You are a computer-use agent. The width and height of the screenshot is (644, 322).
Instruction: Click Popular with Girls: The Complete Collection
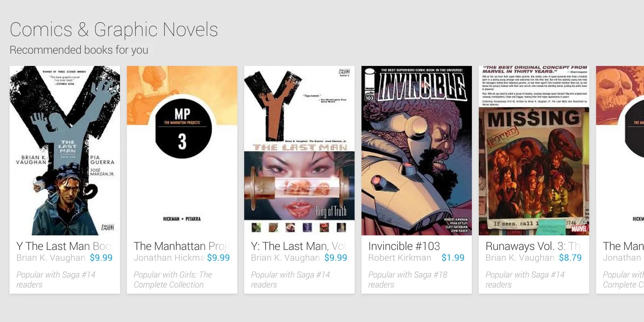click(x=173, y=279)
